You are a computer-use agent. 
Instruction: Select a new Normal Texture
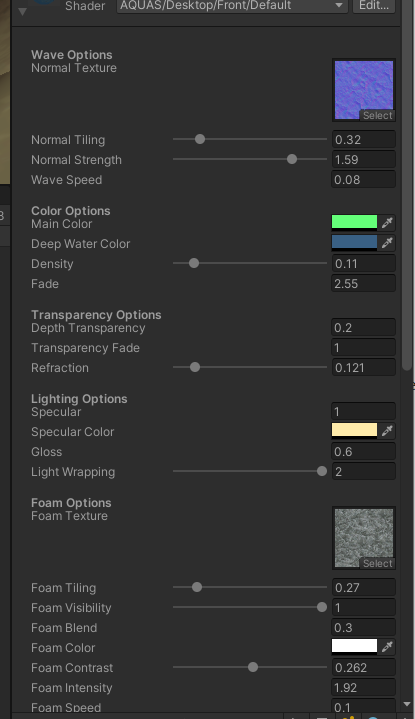(x=377, y=116)
